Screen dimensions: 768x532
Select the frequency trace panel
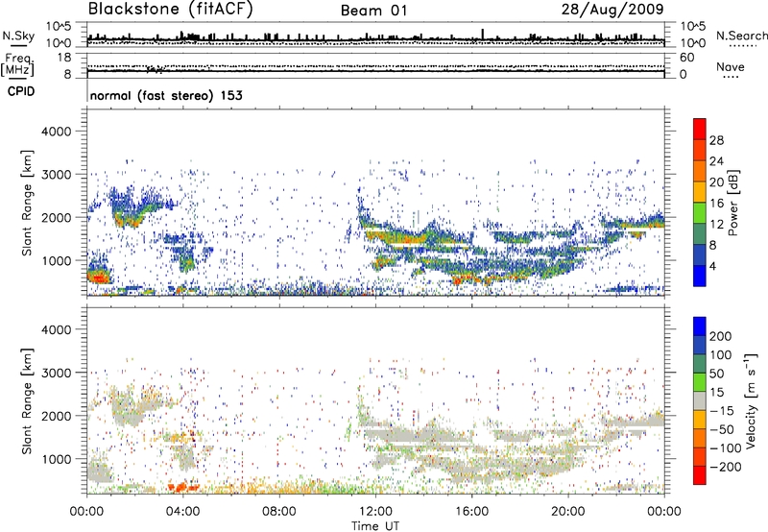tap(375, 65)
